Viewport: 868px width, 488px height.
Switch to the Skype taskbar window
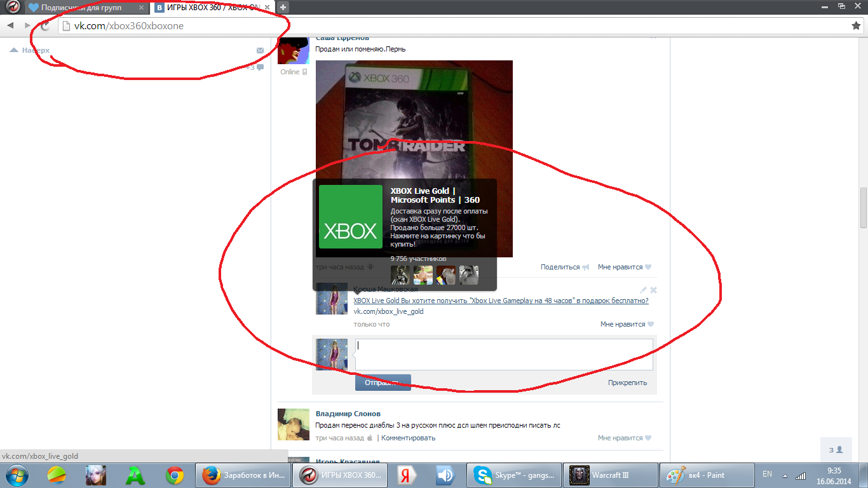(513, 475)
